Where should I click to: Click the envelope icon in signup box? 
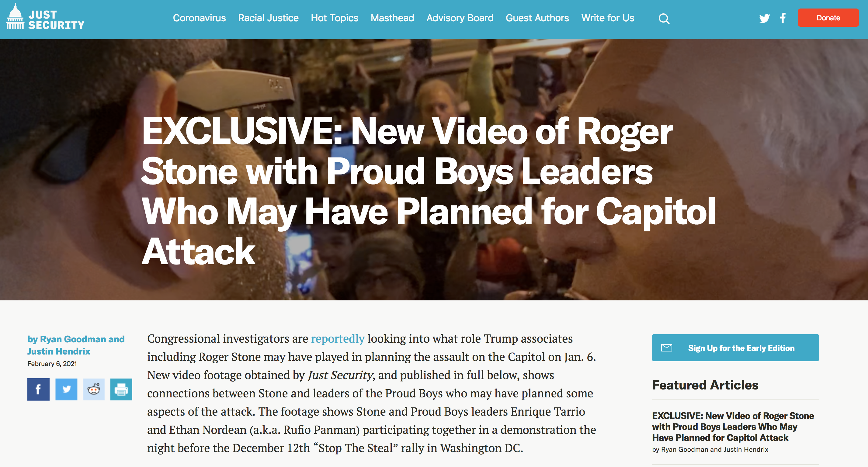666,348
